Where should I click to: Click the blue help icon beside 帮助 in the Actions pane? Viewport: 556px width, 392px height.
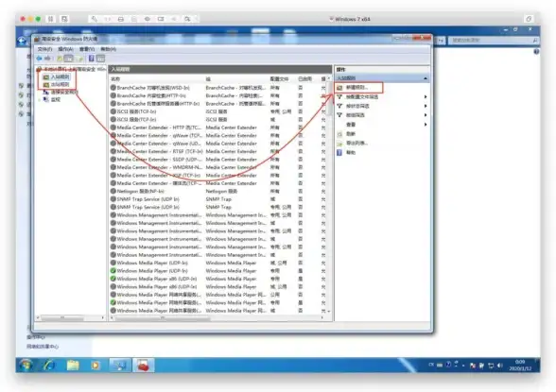(x=339, y=152)
